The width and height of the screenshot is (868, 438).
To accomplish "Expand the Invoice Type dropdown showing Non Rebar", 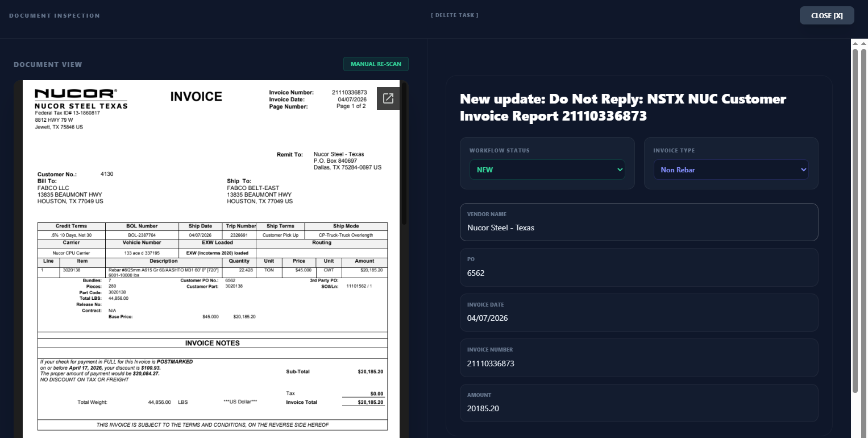I will pos(731,170).
